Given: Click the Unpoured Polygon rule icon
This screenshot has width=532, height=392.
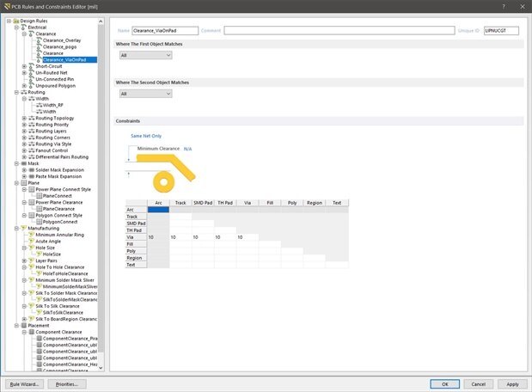Looking at the screenshot, I should (32, 85).
